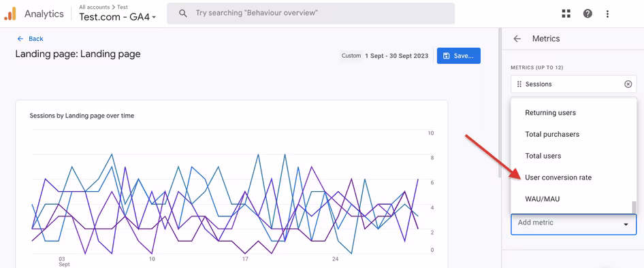Click the Back link arrow
The image size is (644, 268).
[x=20, y=39]
